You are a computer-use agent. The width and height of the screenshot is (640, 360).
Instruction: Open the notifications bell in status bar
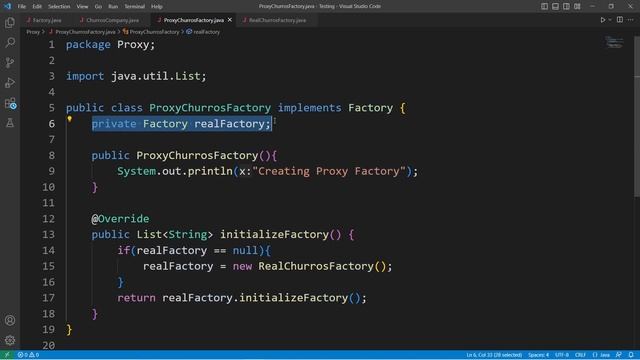[x=631, y=355]
